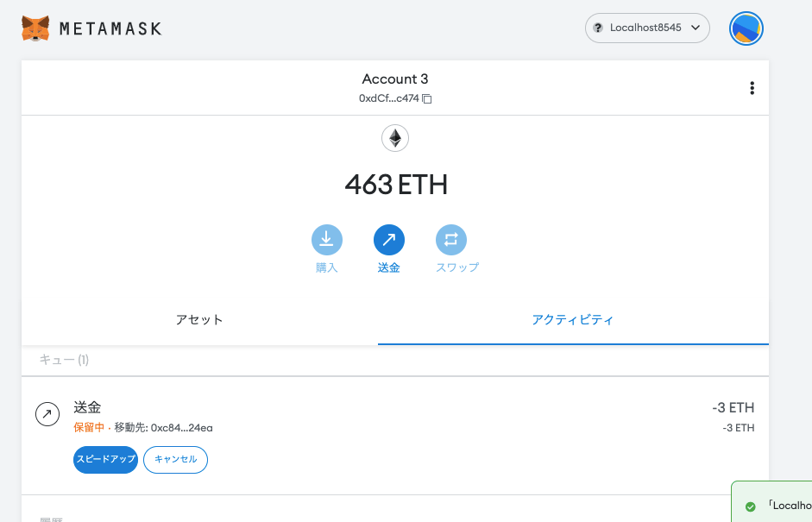Click the 保留中 status text
The width and height of the screenshot is (812, 522).
(89, 428)
